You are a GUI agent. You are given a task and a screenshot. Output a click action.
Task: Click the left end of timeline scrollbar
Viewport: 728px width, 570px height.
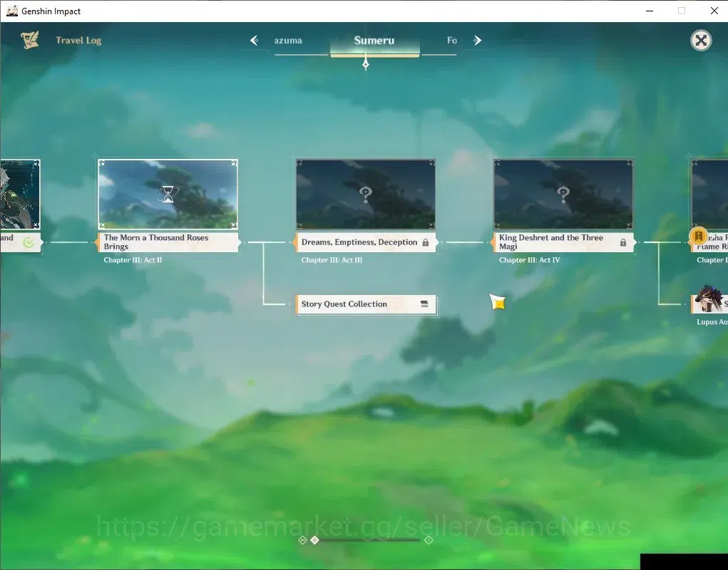coord(302,540)
